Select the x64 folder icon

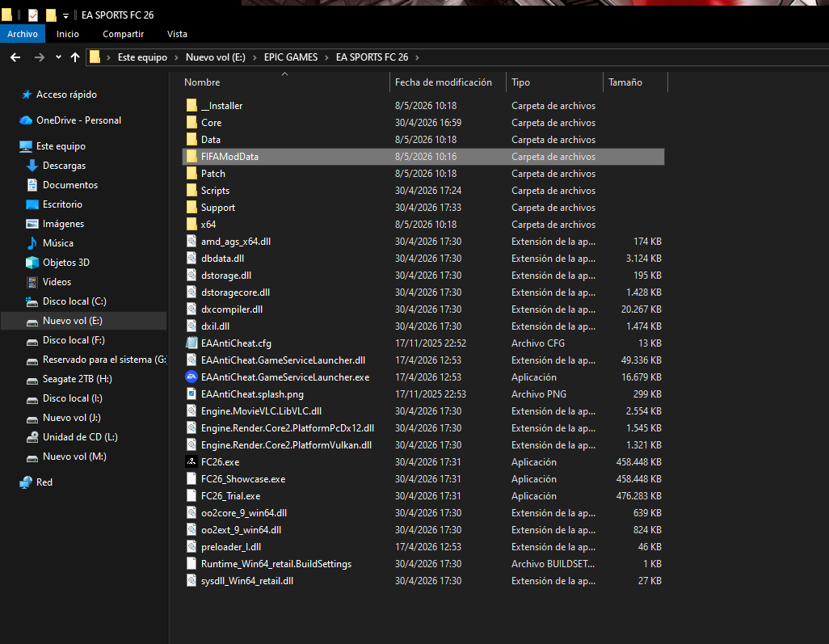(x=192, y=224)
